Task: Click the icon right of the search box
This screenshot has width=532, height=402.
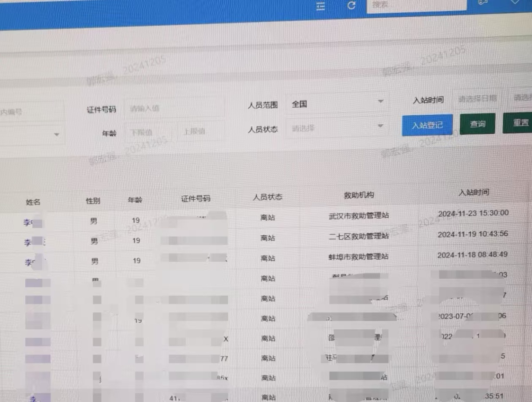Action: click(x=483, y=2)
